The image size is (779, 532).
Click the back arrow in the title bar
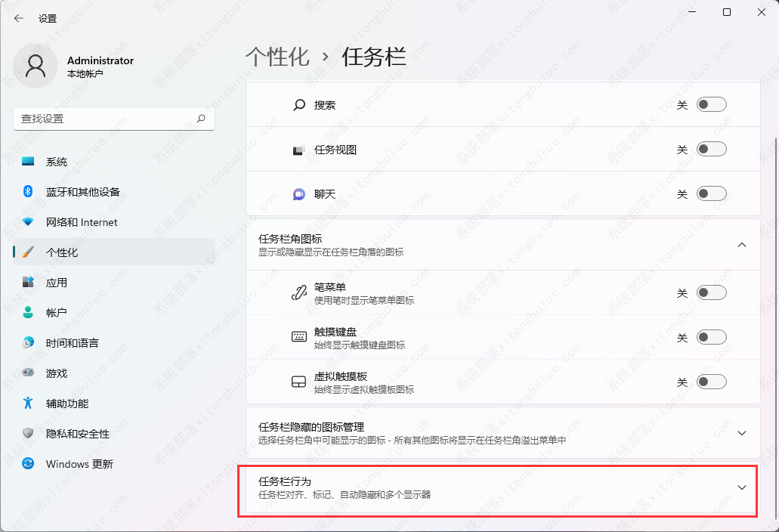pyautogui.click(x=19, y=18)
